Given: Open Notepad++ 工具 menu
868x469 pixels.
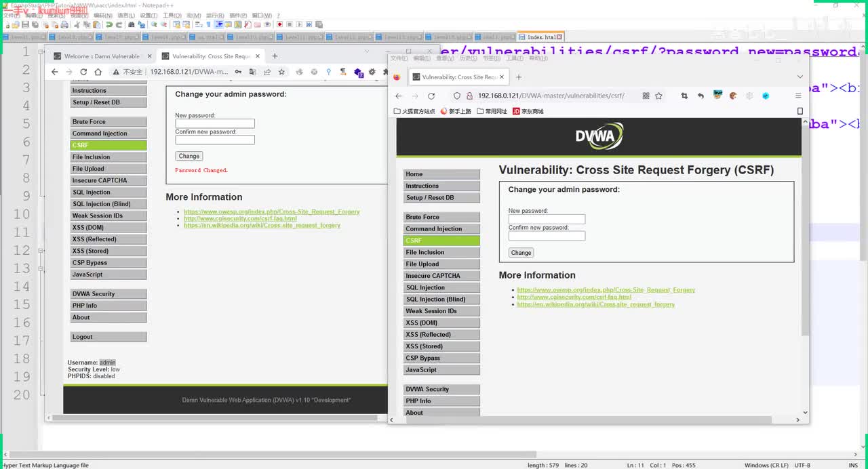Looking at the screenshot, I should [x=172, y=15].
